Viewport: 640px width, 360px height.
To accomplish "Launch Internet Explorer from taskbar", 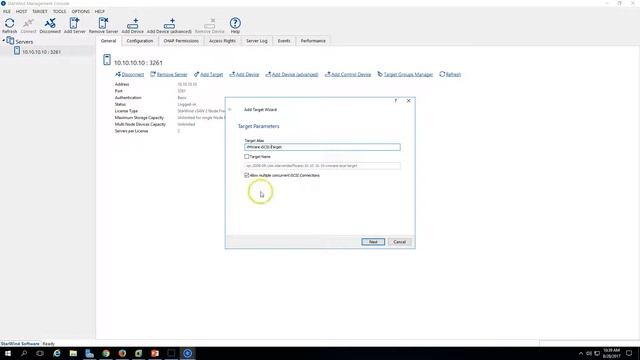I will (x=56, y=353).
